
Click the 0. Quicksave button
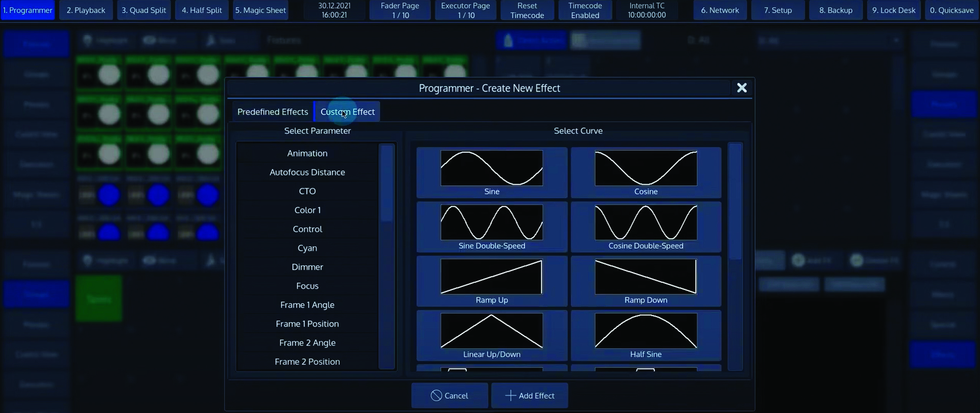click(x=952, y=10)
